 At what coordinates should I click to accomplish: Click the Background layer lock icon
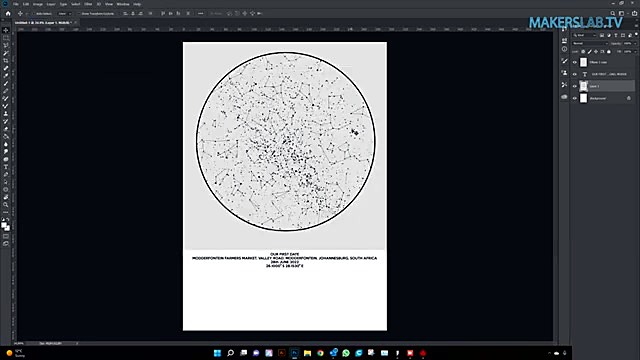pos(629,98)
